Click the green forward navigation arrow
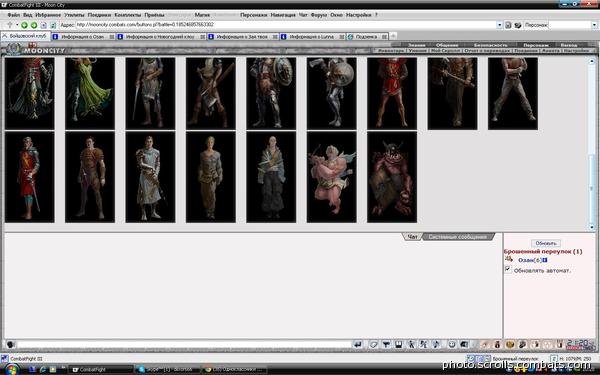 tap(34, 25)
